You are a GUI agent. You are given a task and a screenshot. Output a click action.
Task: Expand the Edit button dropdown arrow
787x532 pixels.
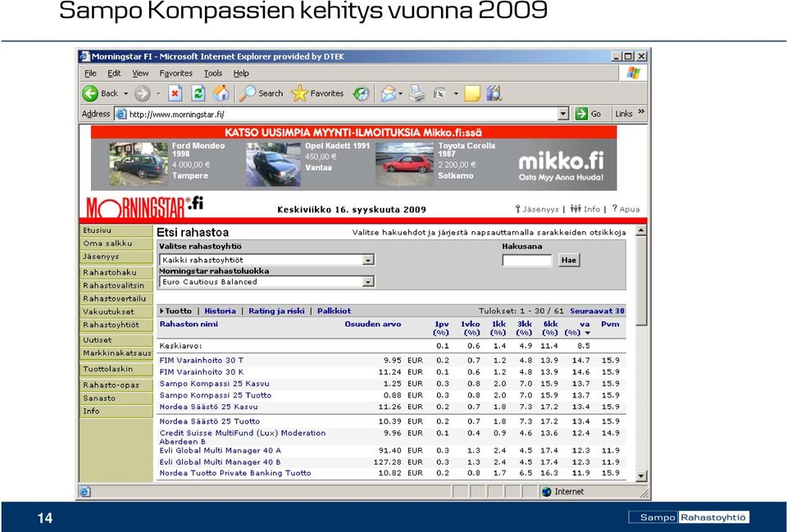[x=456, y=93]
